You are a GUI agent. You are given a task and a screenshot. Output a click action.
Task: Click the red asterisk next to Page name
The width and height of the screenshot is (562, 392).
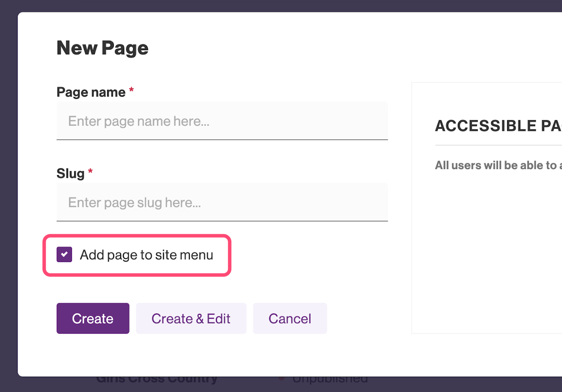pos(131,92)
